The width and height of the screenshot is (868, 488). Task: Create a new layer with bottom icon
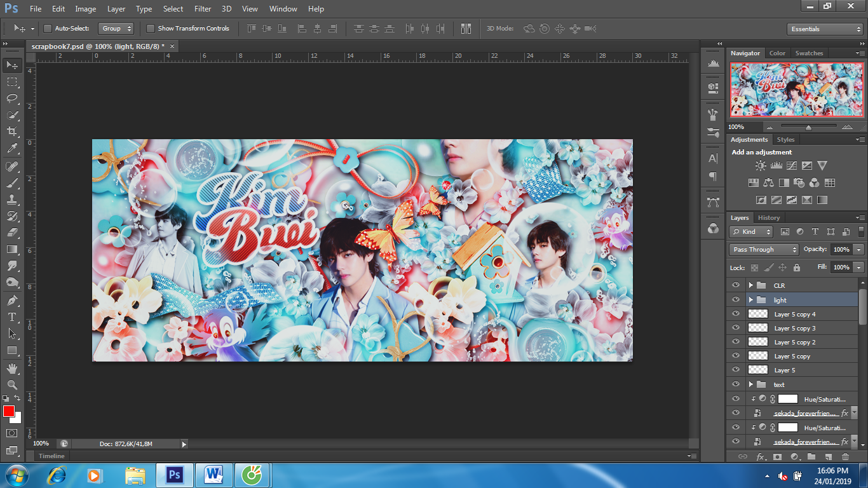tap(828, 456)
